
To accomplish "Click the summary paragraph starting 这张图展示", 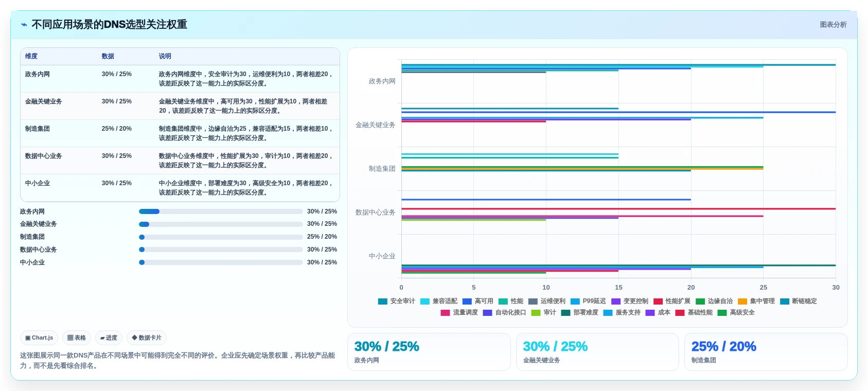I will (x=178, y=361).
